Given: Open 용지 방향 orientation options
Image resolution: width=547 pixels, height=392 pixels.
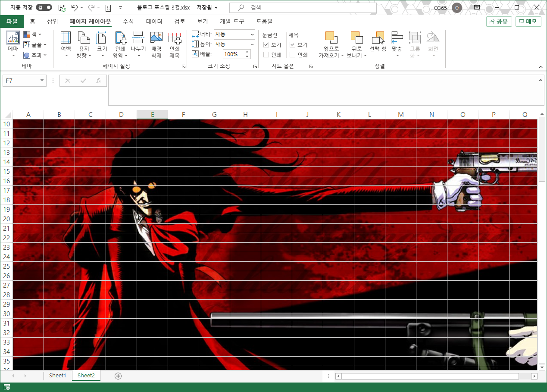Looking at the screenshot, I should 84,44.
